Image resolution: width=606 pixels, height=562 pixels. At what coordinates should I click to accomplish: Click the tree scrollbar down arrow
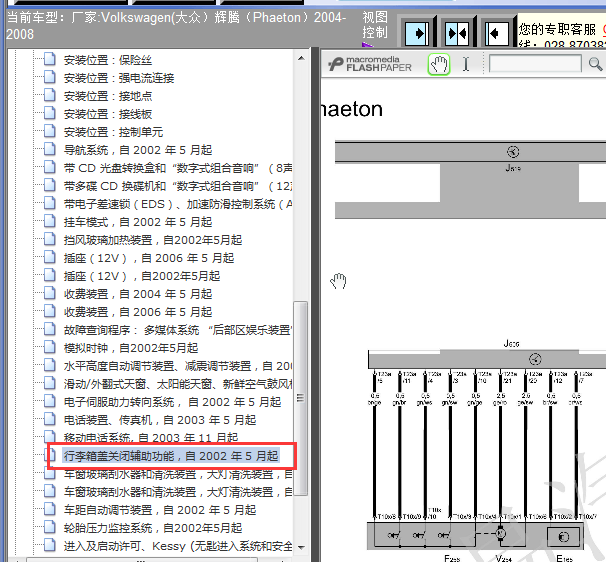coord(301,547)
